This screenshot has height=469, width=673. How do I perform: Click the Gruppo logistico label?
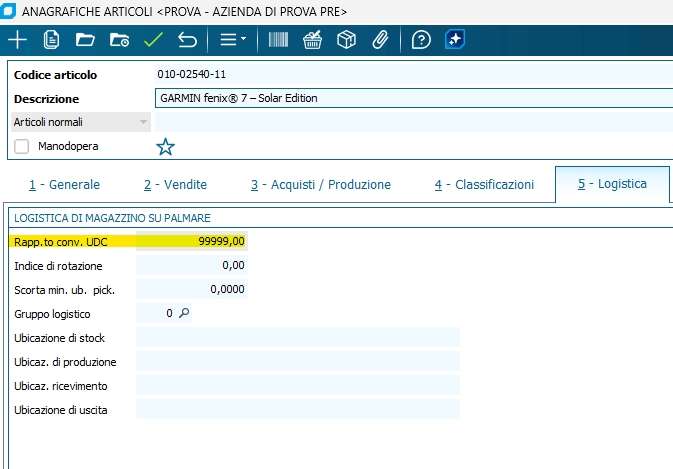(x=52, y=314)
